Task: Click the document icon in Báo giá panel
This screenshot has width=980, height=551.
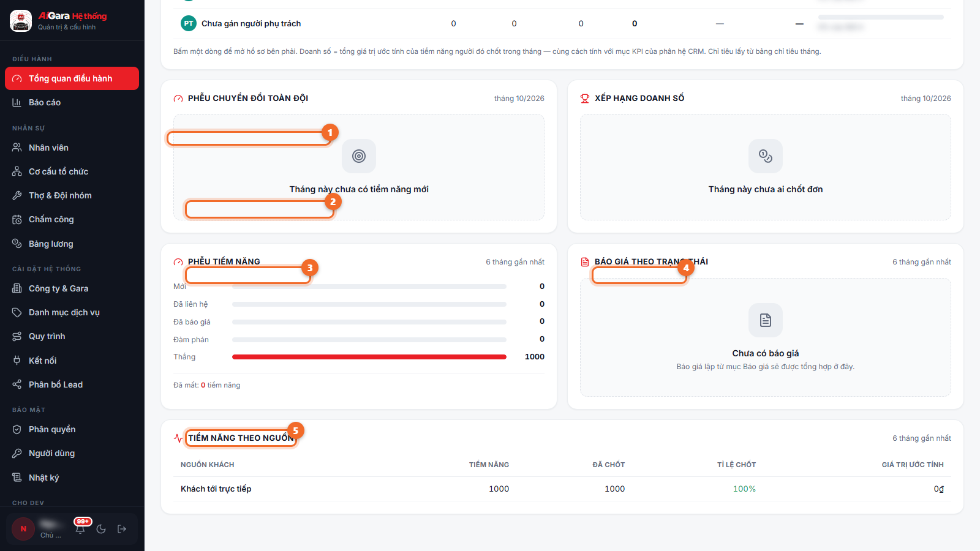Action: coord(766,320)
